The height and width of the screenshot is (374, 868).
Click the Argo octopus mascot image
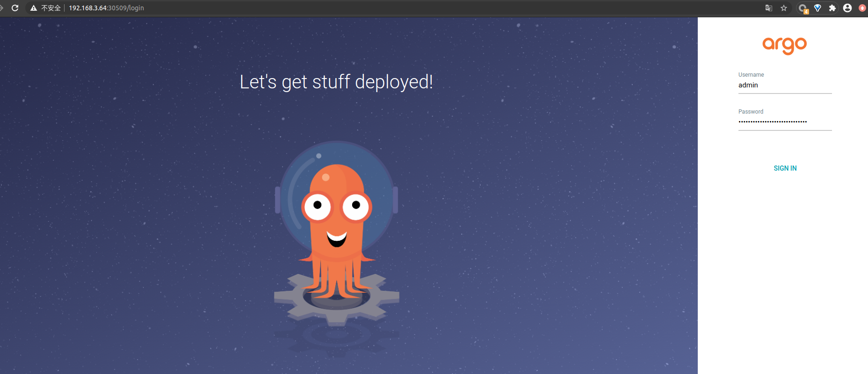coord(337,234)
